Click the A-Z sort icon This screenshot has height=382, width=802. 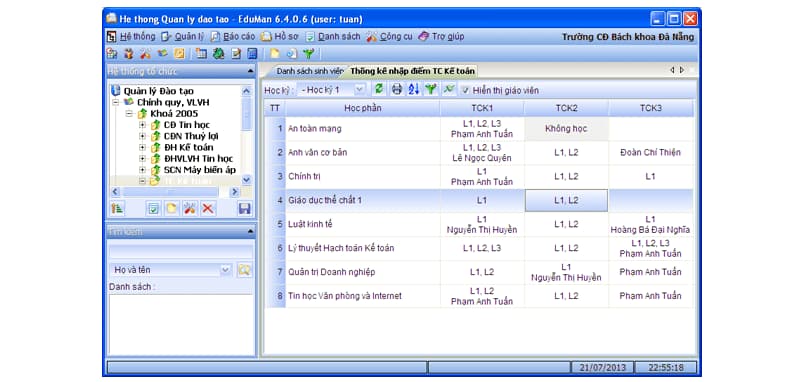[x=414, y=89]
